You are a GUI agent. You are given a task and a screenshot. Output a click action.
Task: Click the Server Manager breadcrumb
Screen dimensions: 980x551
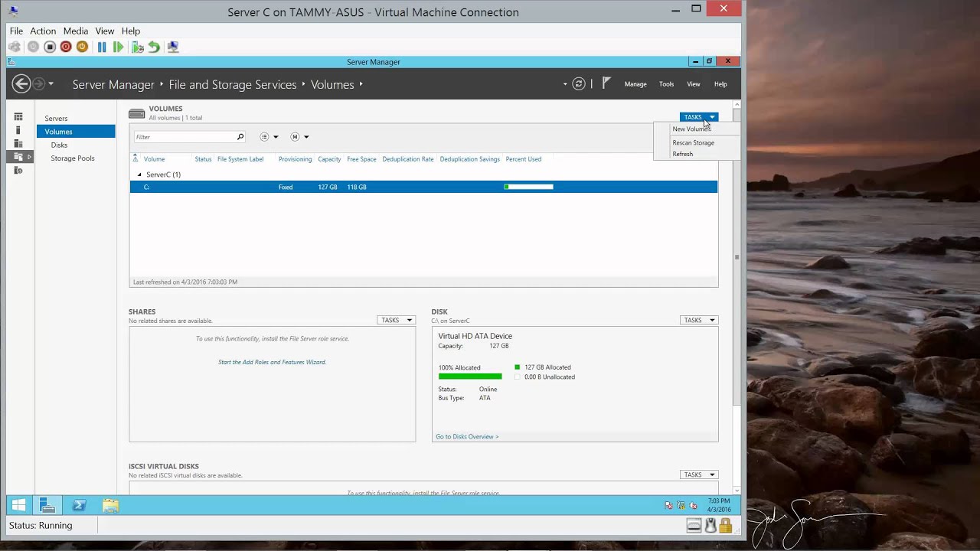click(x=113, y=84)
